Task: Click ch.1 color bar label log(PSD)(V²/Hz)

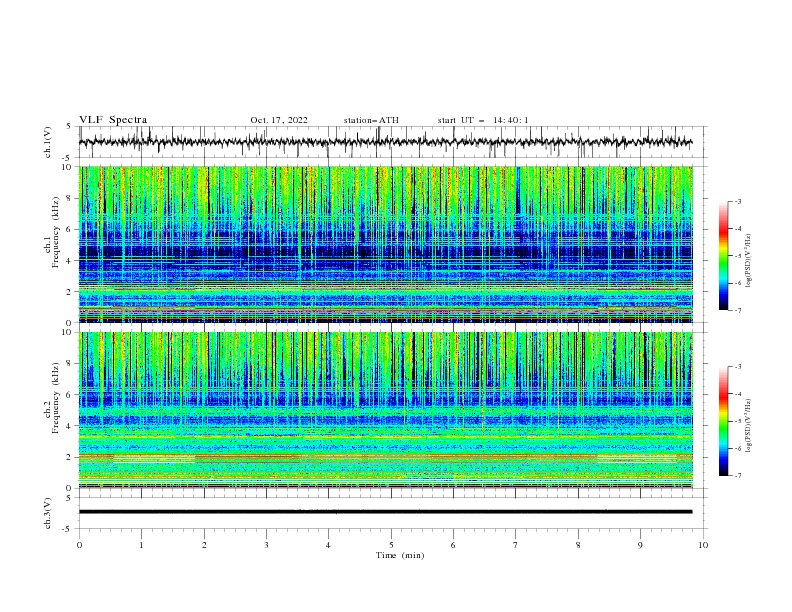Action: 749,261
